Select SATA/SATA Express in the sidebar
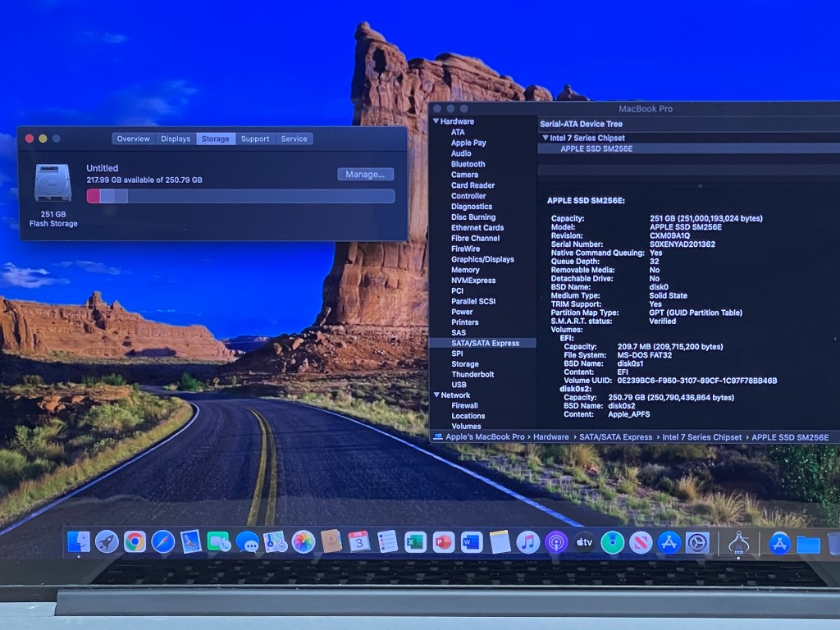The height and width of the screenshot is (630, 840). click(482, 343)
